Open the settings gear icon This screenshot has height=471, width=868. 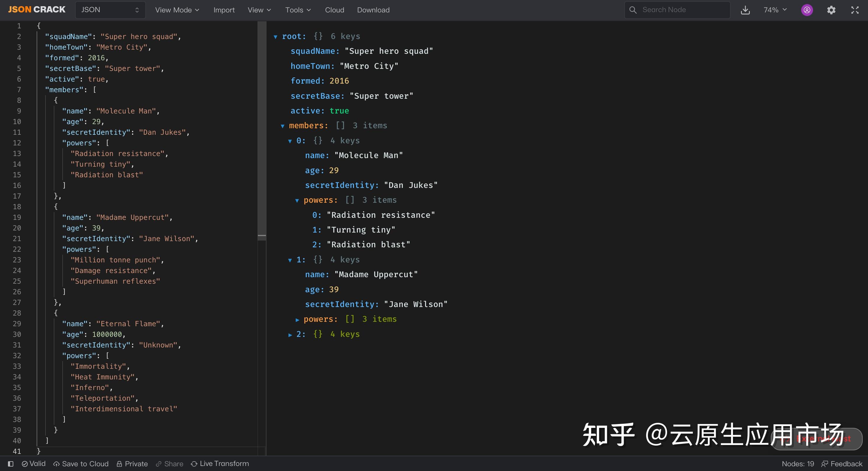[x=831, y=10]
